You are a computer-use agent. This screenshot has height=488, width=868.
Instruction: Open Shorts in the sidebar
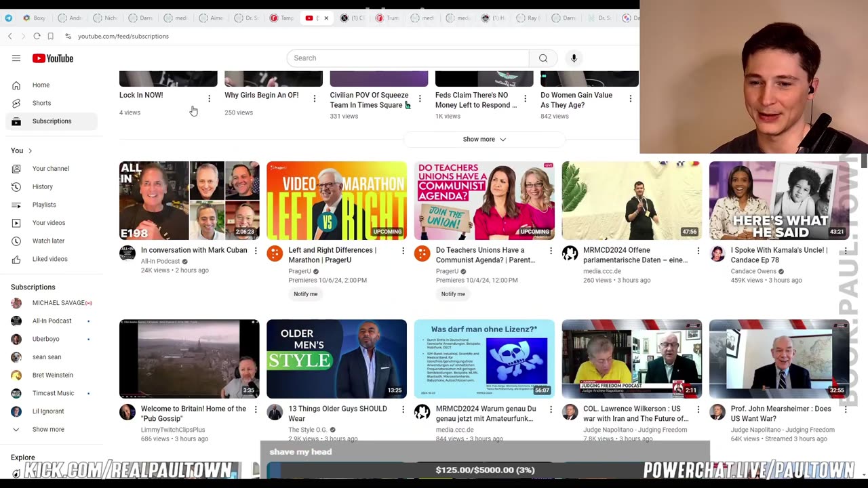(x=52, y=103)
